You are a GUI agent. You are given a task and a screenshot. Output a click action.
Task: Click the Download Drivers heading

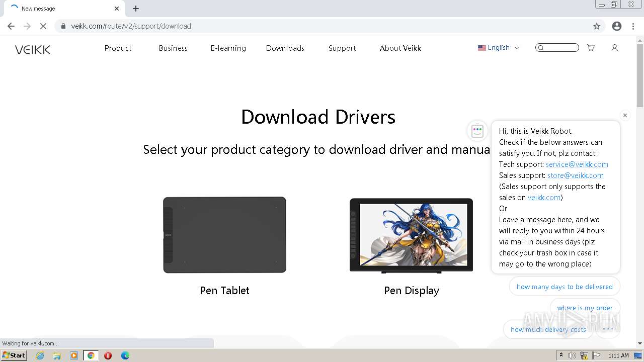[318, 117]
